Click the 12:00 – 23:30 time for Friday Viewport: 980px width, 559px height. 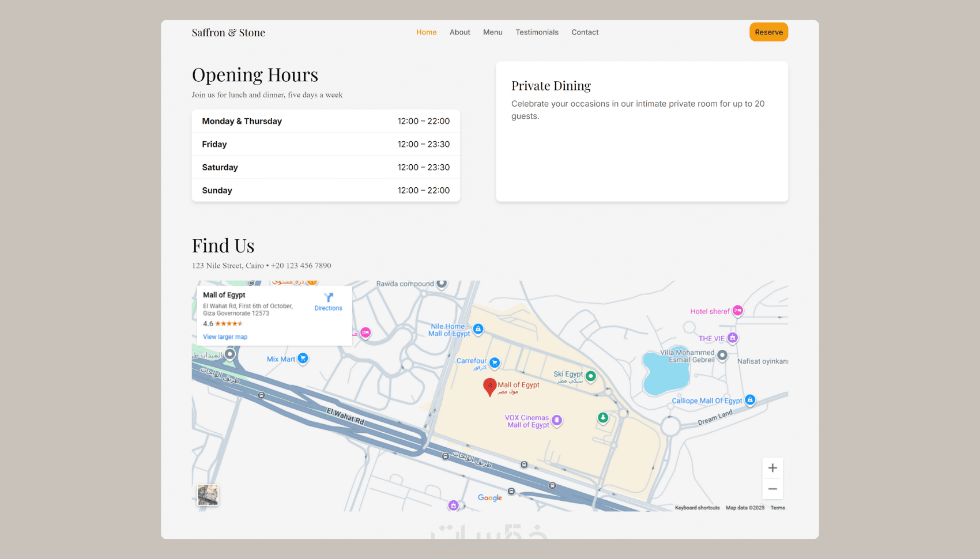424,144
